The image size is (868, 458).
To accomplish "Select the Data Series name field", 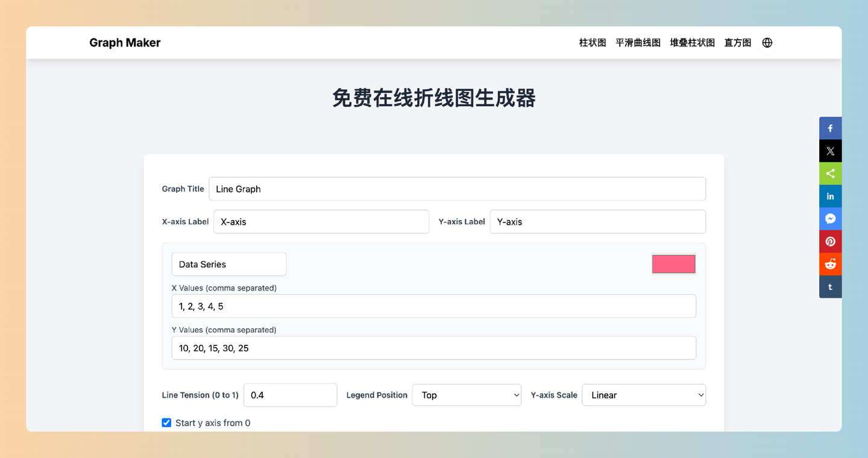I will click(x=229, y=264).
